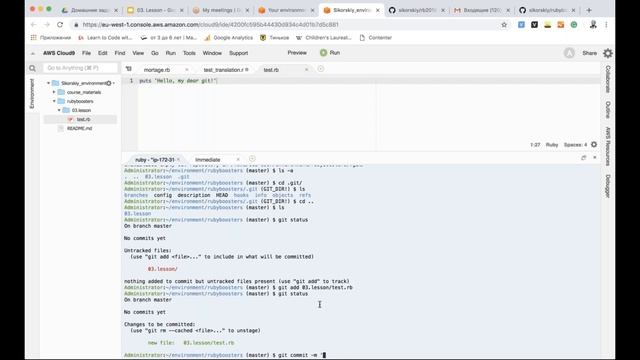Viewport: 640px width, 360px height.
Task: Open the Edit menu
Action: [102, 53]
